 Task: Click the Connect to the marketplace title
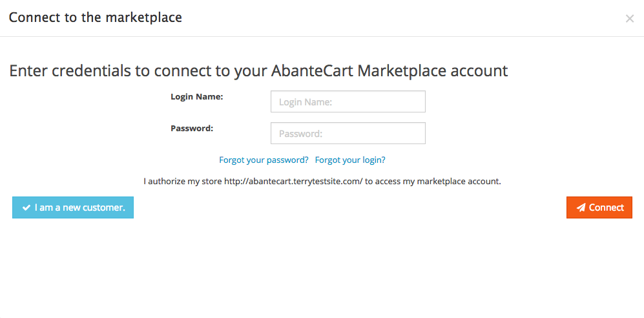click(96, 17)
